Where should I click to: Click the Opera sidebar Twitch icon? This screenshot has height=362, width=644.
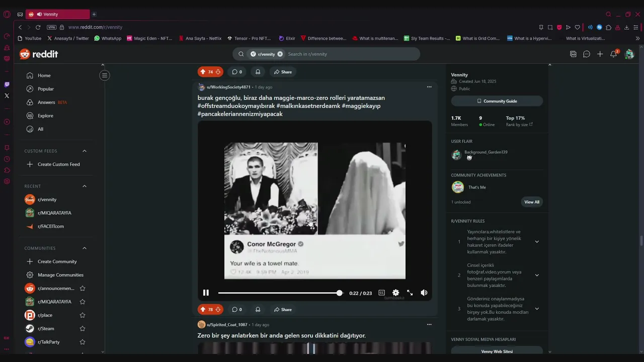(x=7, y=84)
